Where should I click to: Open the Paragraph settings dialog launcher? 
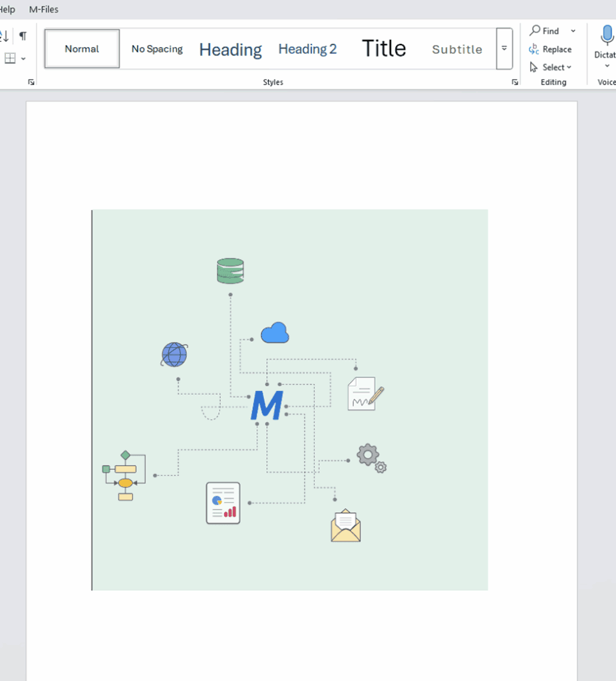coord(31,82)
